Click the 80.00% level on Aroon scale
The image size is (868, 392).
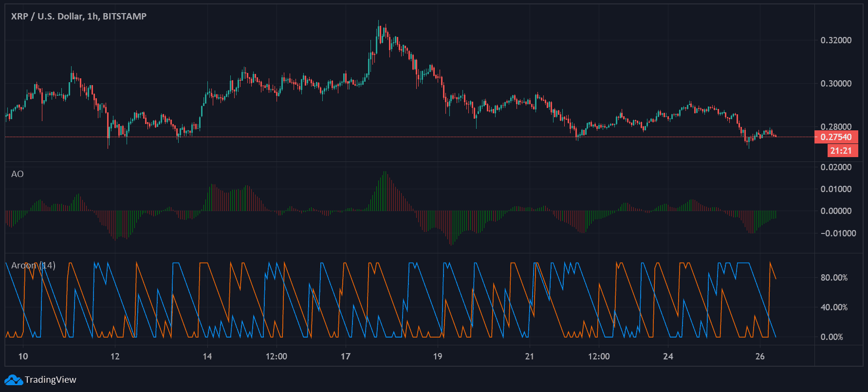[834, 278]
